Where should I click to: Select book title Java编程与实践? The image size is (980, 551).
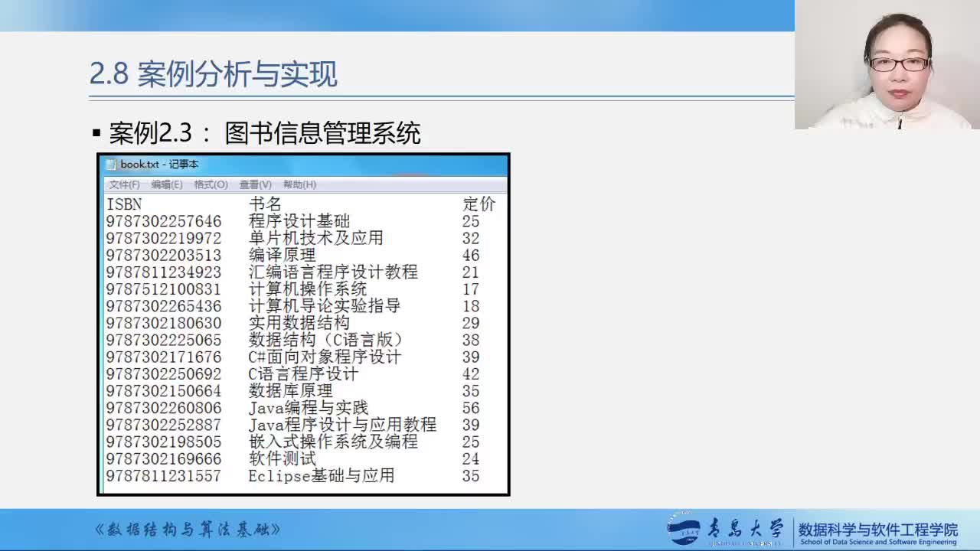[309, 408]
